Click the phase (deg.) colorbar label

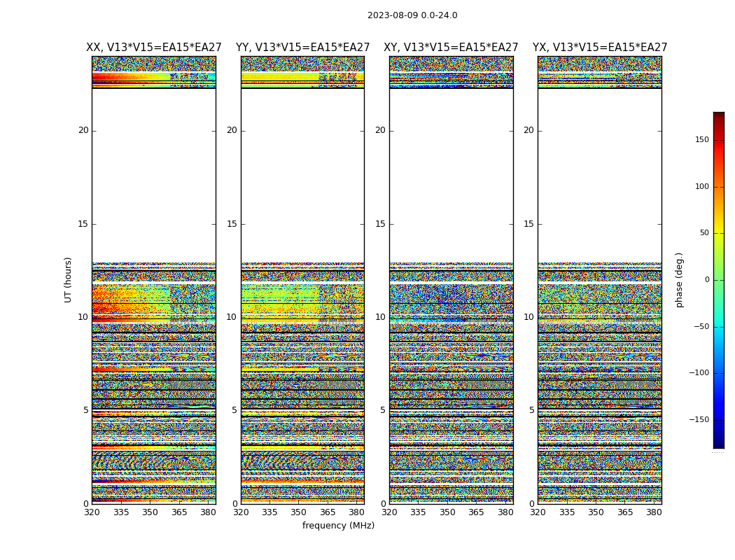pyautogui.click(x=679, y=280)
